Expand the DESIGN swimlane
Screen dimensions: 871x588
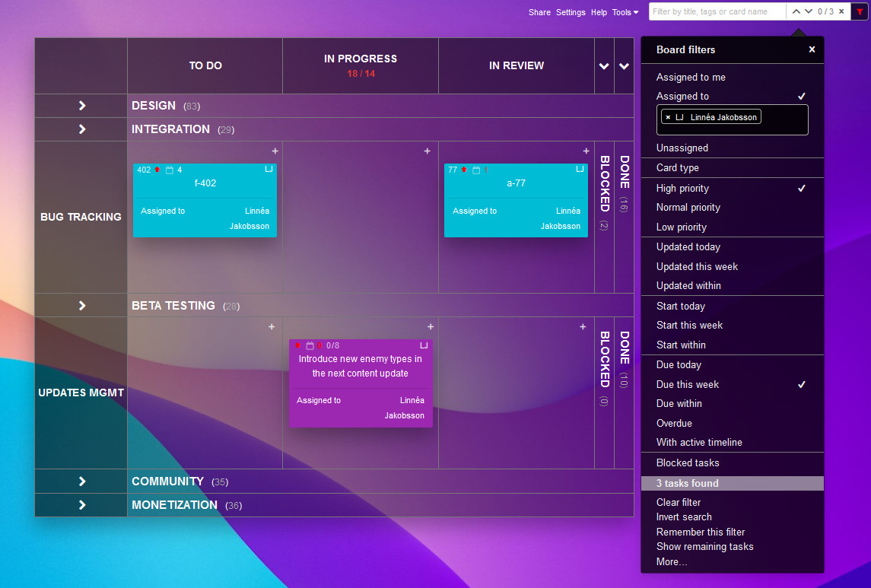tap(81, 105)
